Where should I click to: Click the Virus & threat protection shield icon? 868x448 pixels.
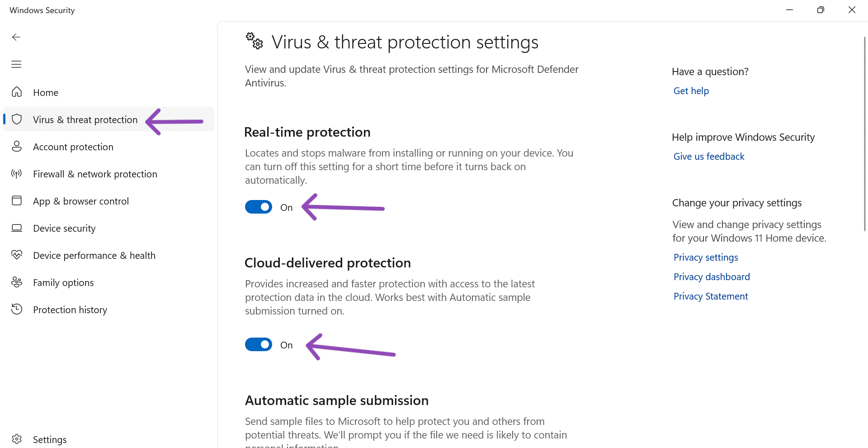point(17,119)
